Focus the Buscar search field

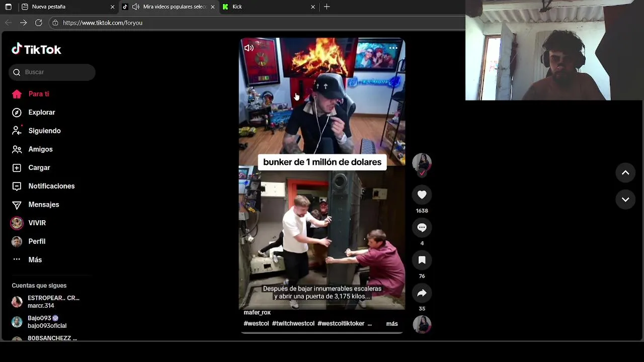(52, 72)
